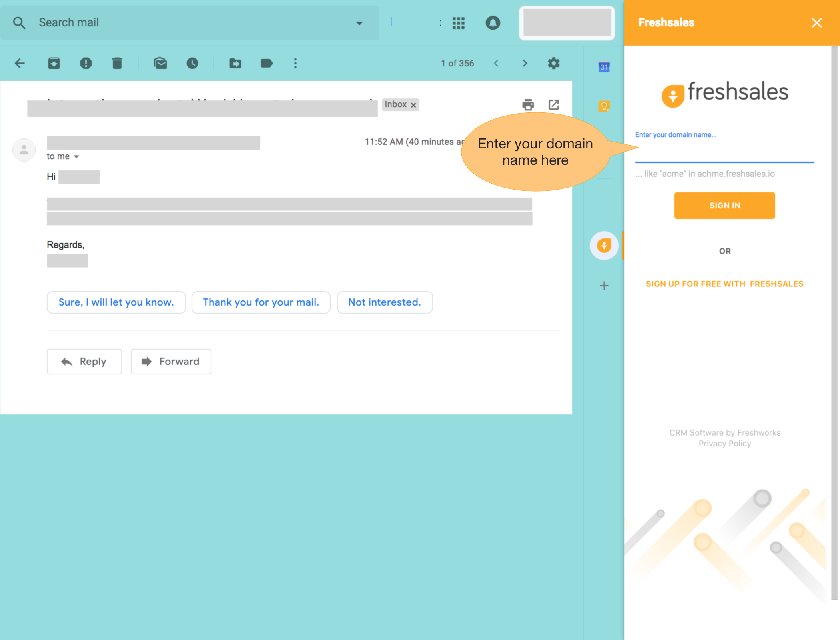Report this email as spam
The width and height of the screenshot is (840, 640).
[86, 63]
